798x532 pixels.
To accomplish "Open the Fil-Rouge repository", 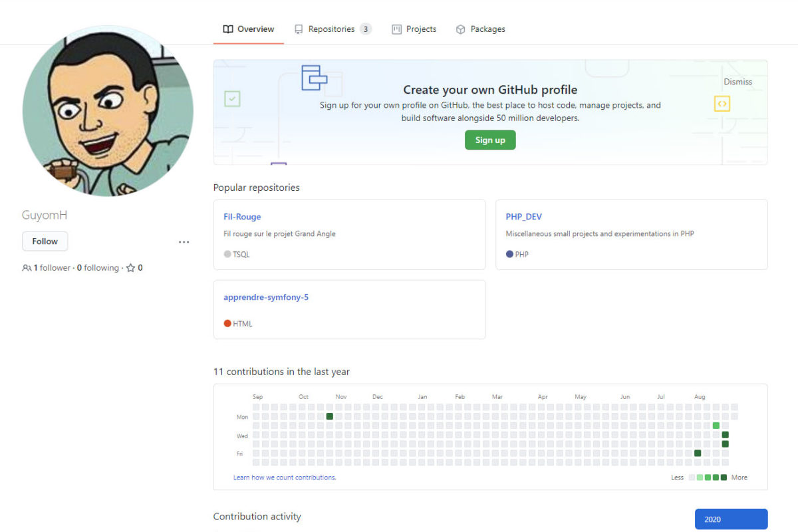I will click(x=242, y=217).
